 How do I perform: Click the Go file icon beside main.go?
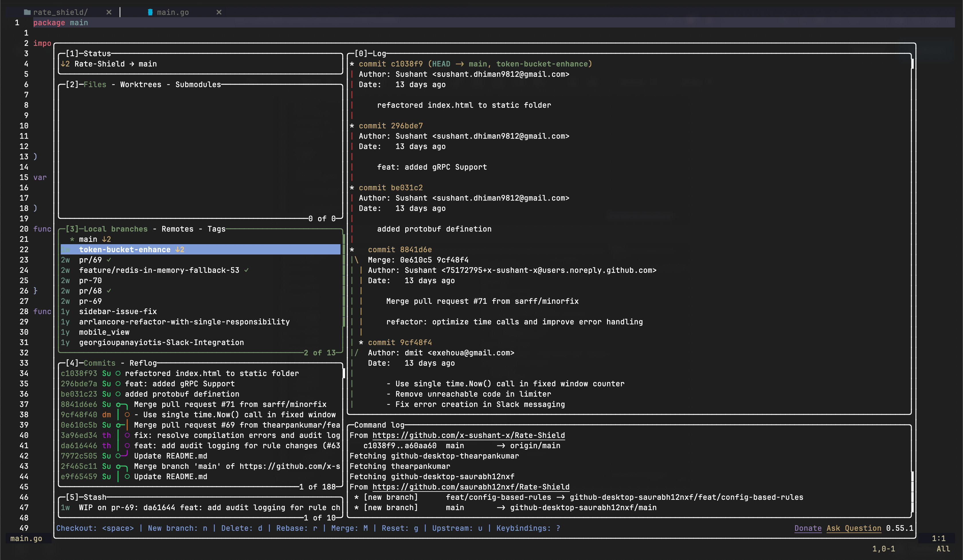coord(150,12)
